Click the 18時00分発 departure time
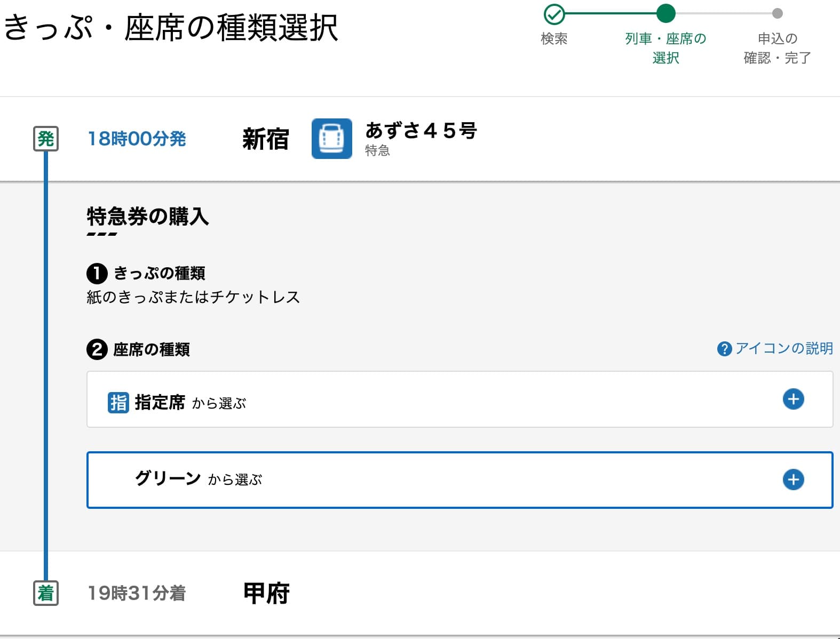This screenshot has height=639, width=840. coord(137,139)
